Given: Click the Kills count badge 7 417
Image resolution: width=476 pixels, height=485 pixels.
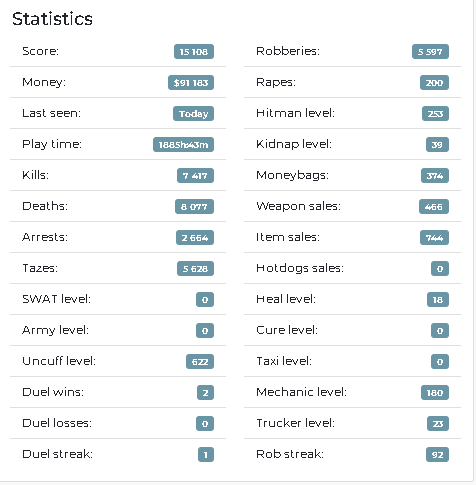Looking at the screenshot, I should pos(195,176).
